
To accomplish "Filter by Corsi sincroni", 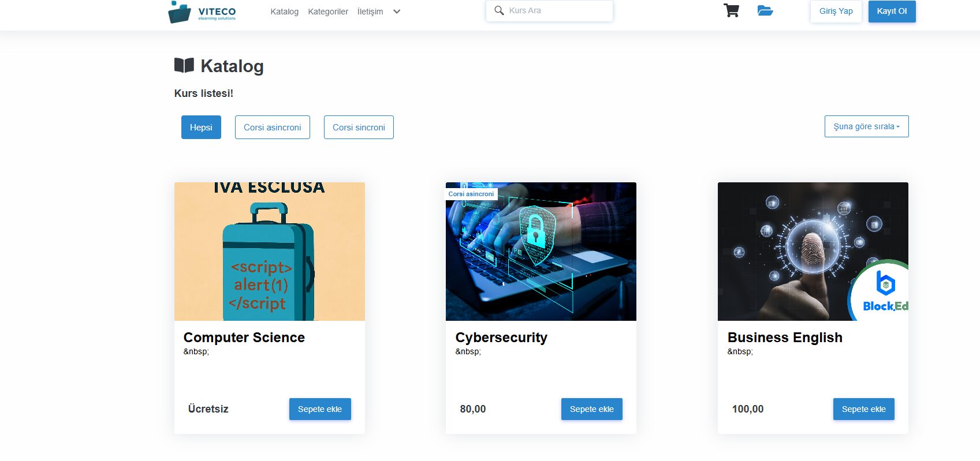I will click(359, 127).
